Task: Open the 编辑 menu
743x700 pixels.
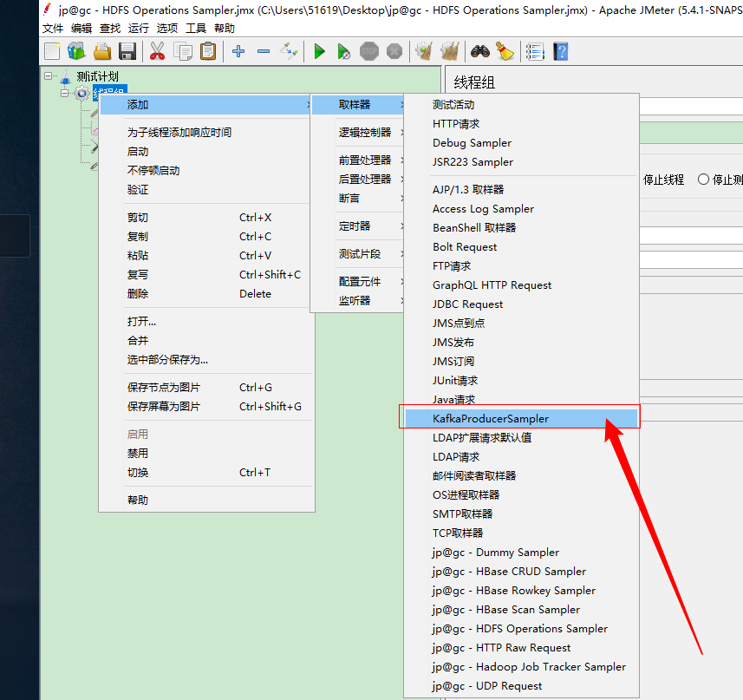Action: pos(81,29)
